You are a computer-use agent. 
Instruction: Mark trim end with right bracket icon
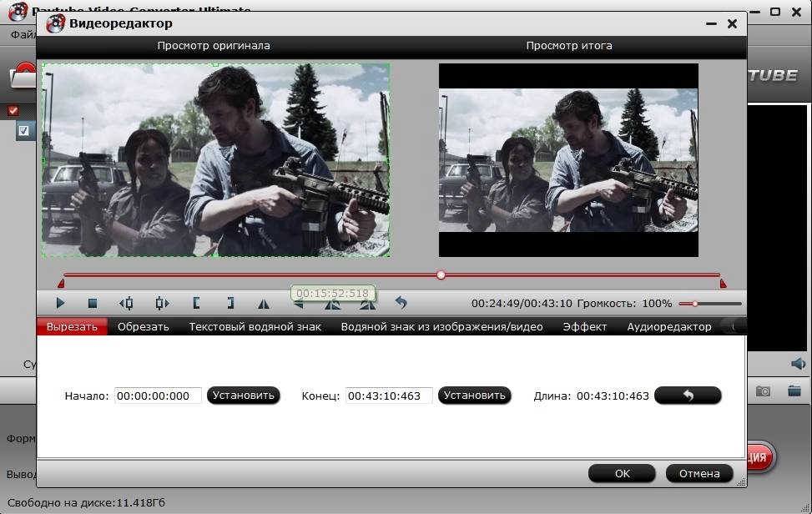click(x=230, y=304)
